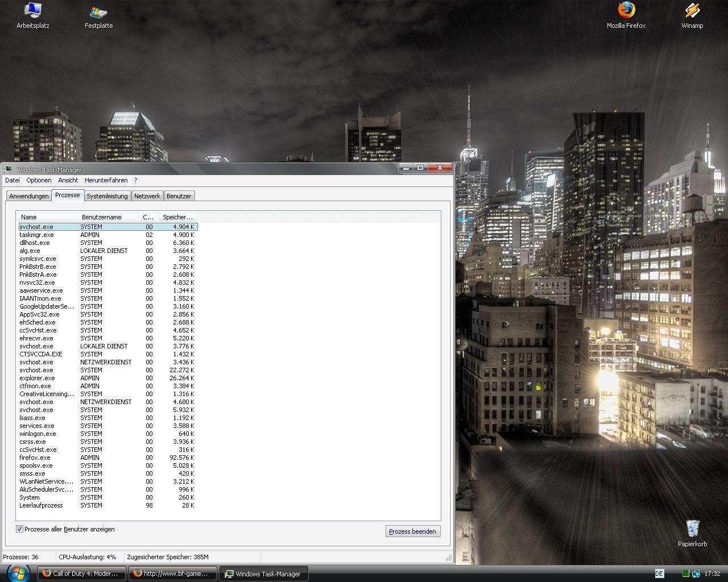The width and height of the screenshot is (728, 582).
Task: Sort processes by Name column header
Action: tap(48, 217)
